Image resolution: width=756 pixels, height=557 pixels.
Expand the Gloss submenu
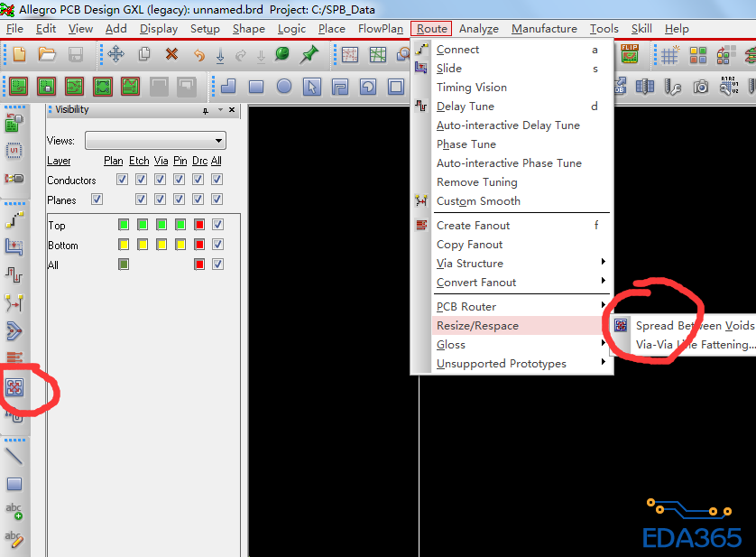522,345
